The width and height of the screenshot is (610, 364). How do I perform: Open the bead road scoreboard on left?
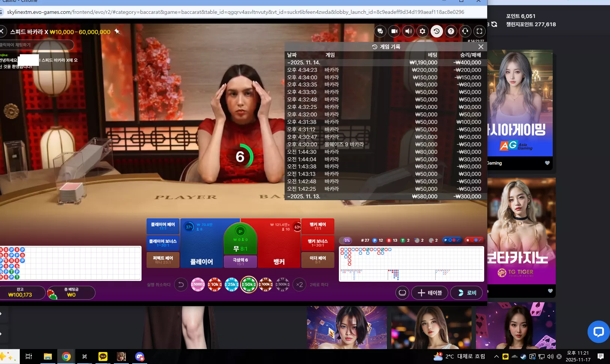[70, 263]
